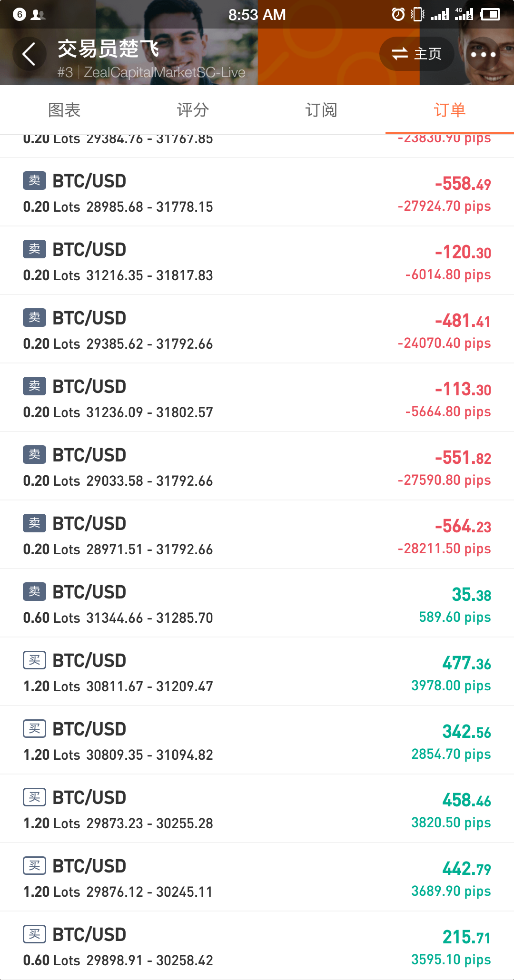The height and width of the screenshot is (980, 514).
Task: Tap the alarm clock status icon
Action: (x=398, y=14)
